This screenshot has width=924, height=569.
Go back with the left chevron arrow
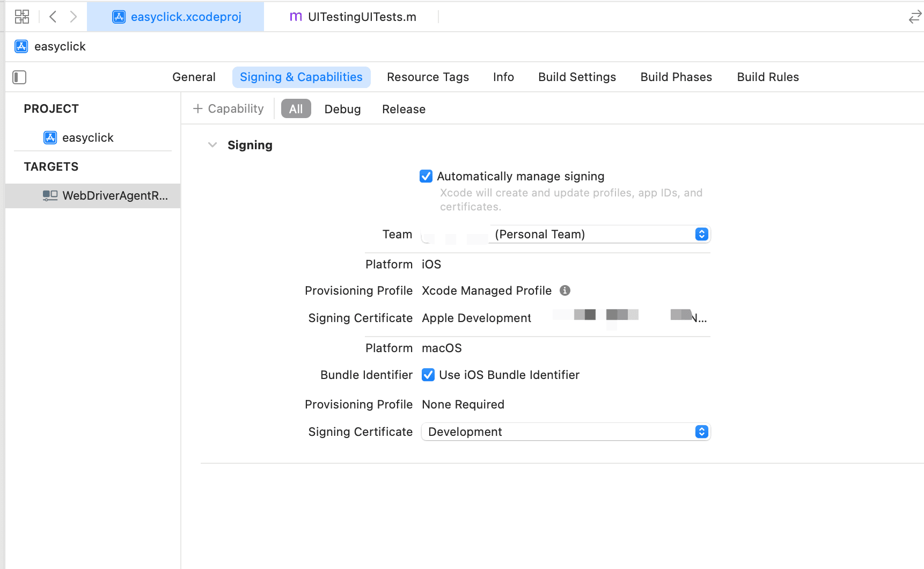pyautogui.click(x=53, y=17)
